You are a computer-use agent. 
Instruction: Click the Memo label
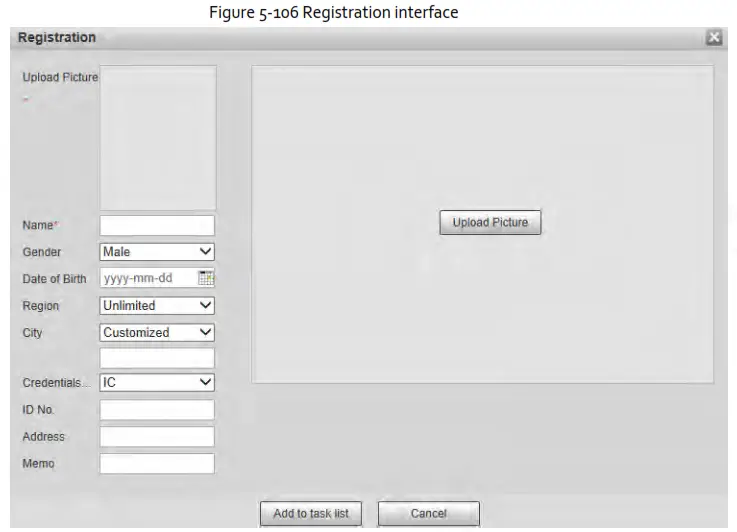[39, 463]
